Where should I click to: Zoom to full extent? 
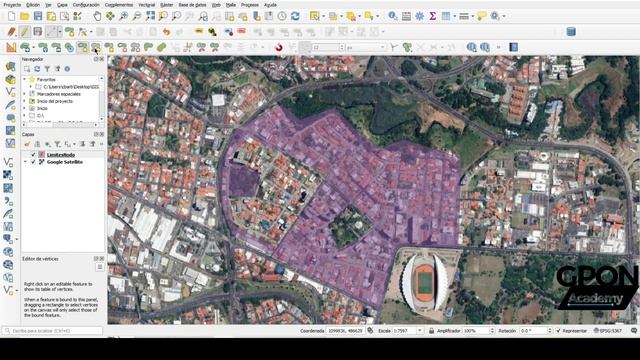point(150,16)
